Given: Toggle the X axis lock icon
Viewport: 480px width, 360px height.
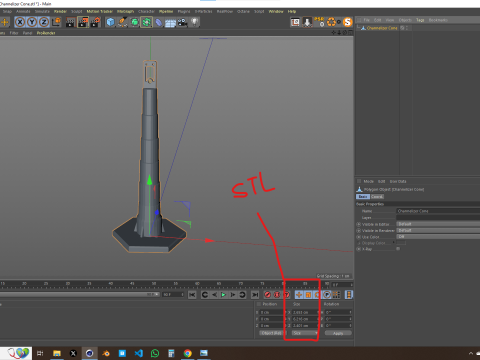Looking at the screenshot, I should click(20, 22).
